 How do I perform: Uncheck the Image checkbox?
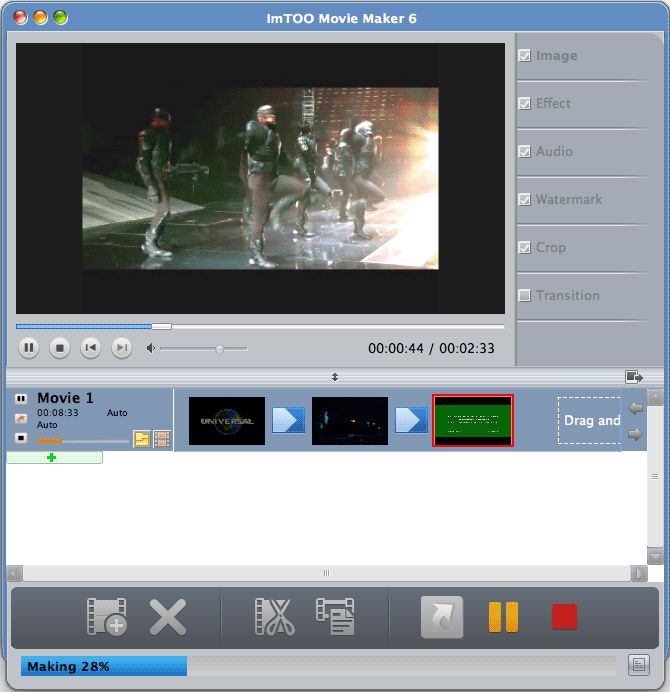(524, 56)
